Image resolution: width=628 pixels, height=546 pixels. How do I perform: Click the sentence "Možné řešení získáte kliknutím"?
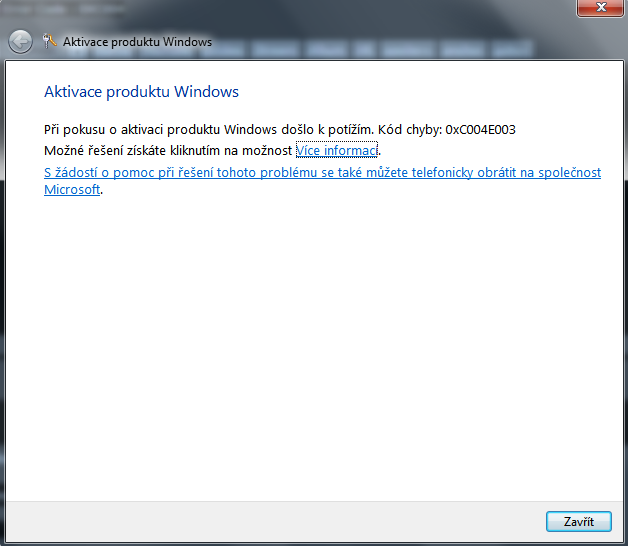click(132, 150)
